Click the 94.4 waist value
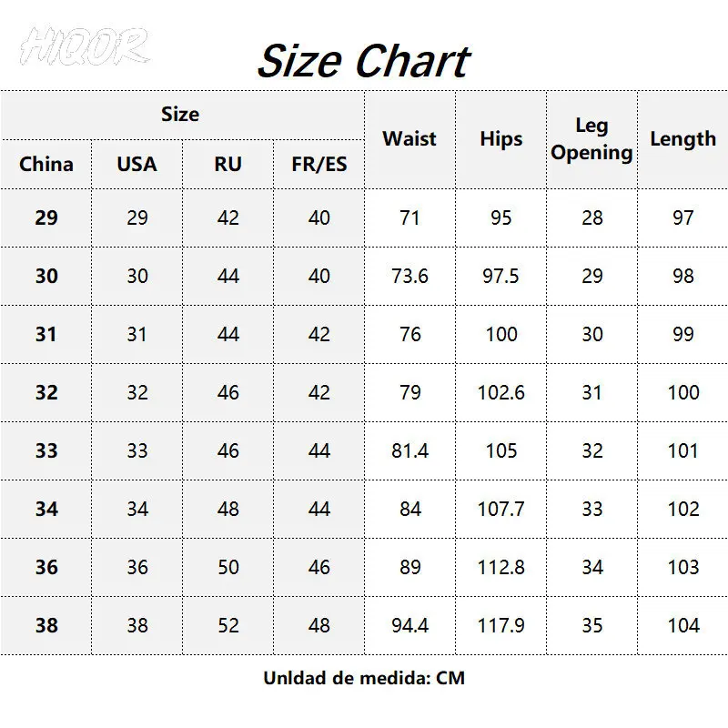728x728 pixels. pyautogui.click(x=409, y=626)
